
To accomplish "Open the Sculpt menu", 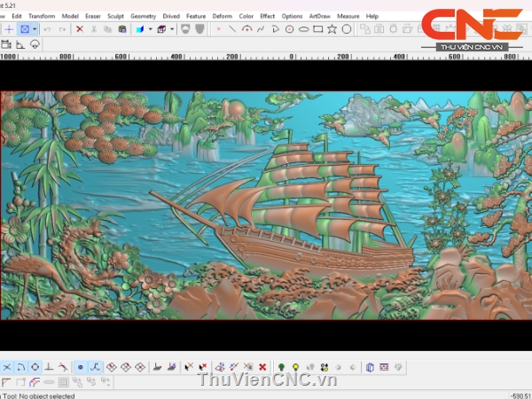I will click(115, 16).
